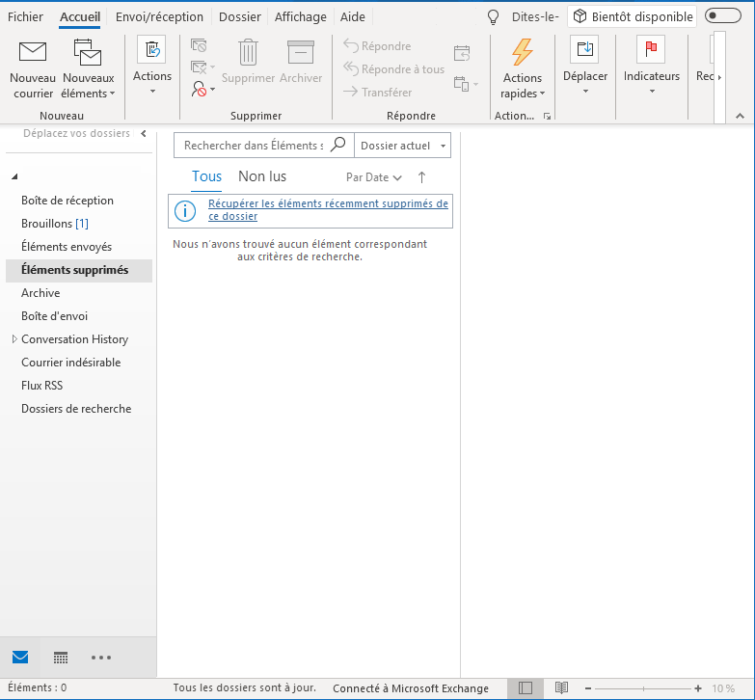Open the Envoi/réception tab

point(159,16)
